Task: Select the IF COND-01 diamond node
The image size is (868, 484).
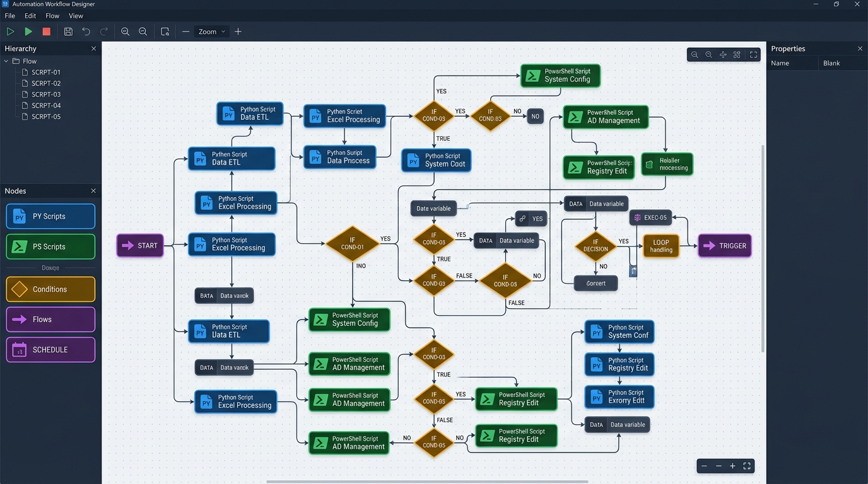Action: (x=353, y=244)
